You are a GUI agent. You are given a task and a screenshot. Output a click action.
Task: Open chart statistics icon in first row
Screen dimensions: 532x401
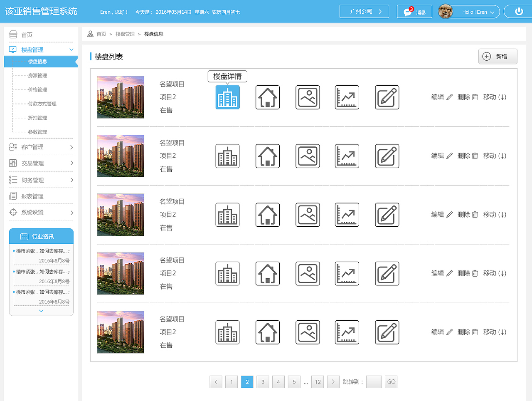[x=347, y=97]
